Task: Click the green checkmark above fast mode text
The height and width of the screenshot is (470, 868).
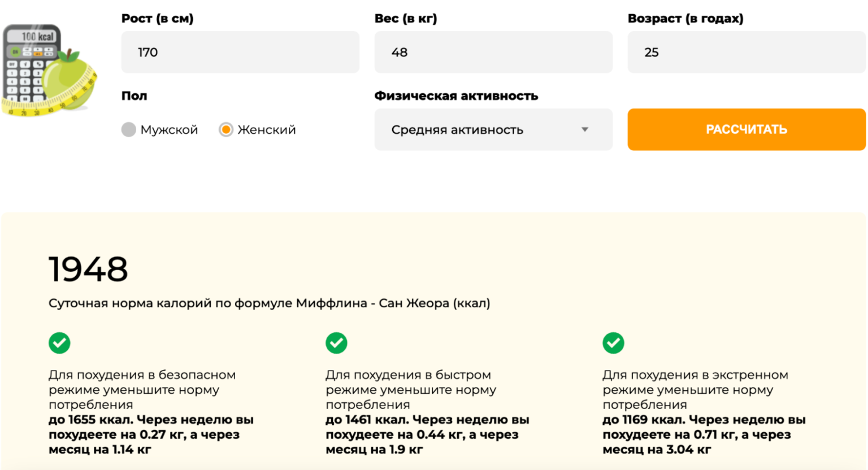Action: pos(336,343)
